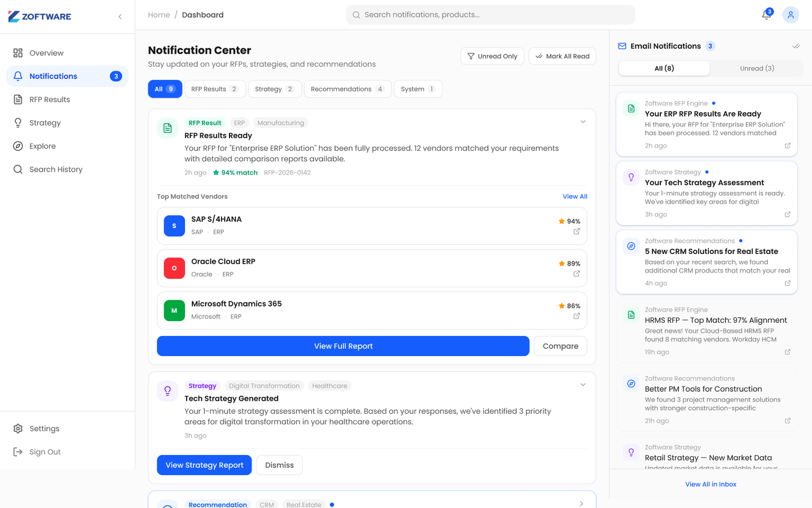Click the Digital Transformation tag
812x508 pixels.
coord(264,386)
